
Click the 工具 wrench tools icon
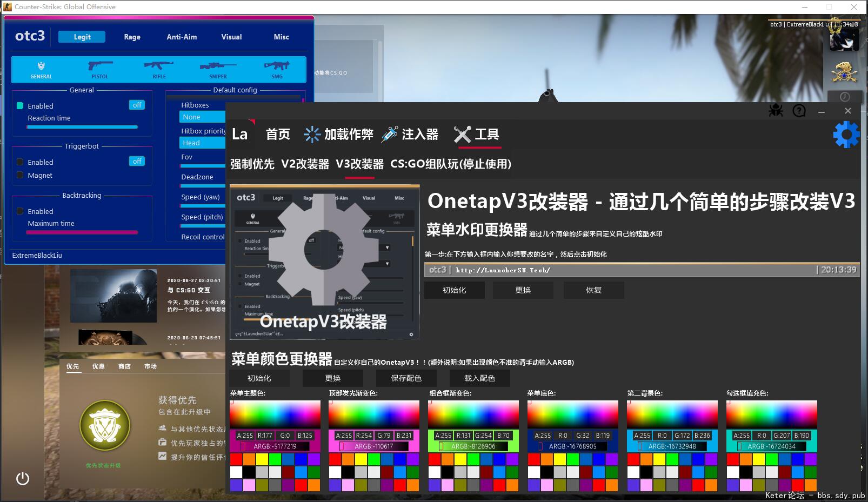pyautogui.click(x=463, y=135)
